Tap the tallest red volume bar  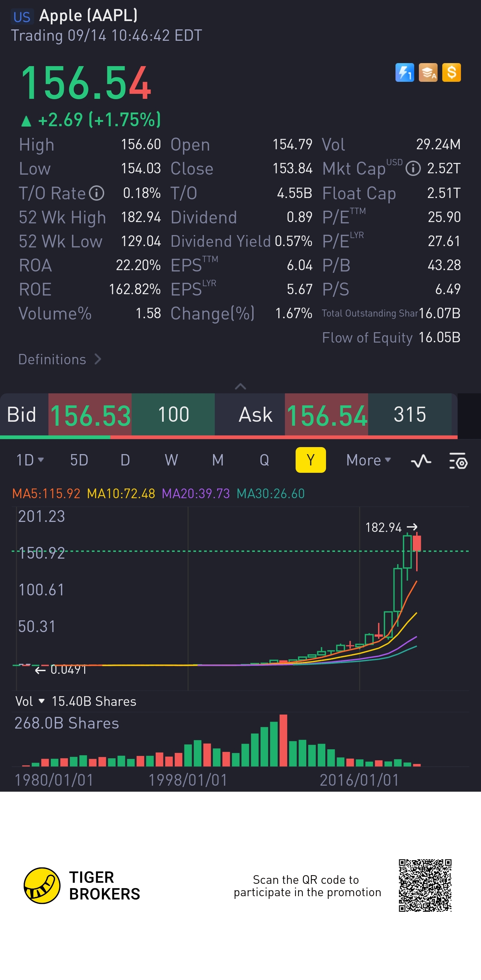pos(283,740)
